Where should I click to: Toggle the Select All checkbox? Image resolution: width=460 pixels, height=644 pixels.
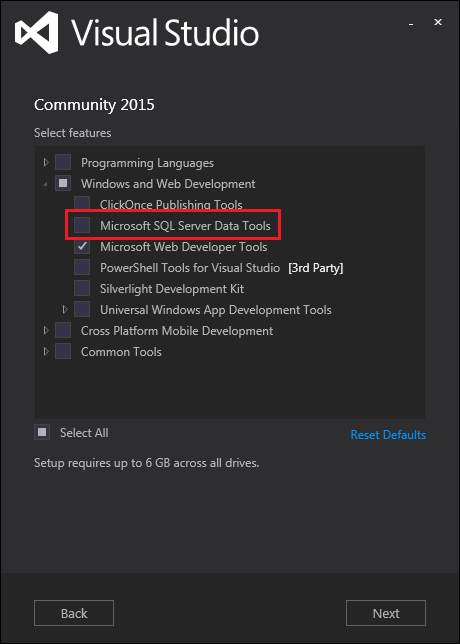42,432
